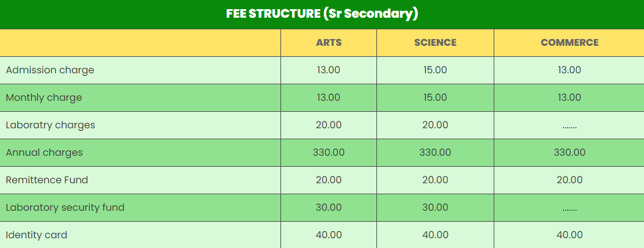Click the Laboratory security fund label
This screenshot has width=644, height=248.
click(65, 208)
